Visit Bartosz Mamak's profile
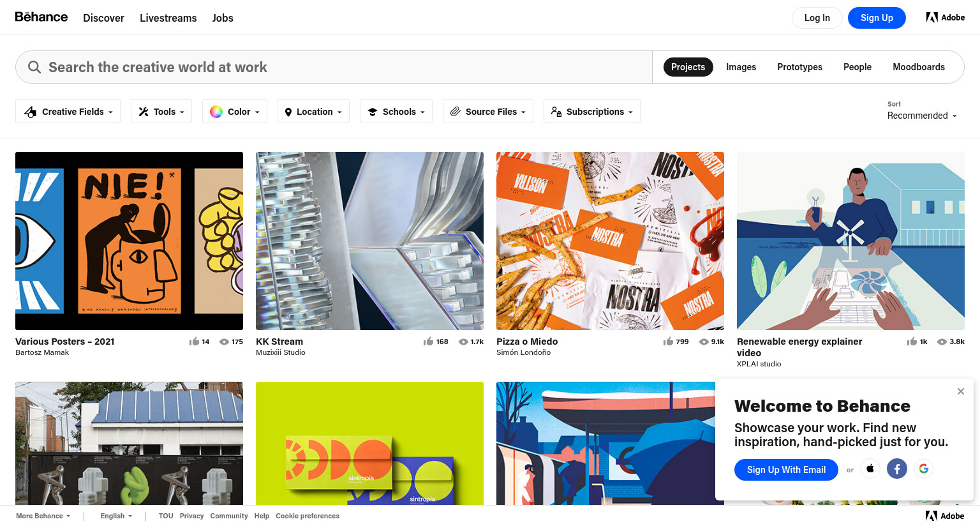The image size is (980, 526). 42,352
